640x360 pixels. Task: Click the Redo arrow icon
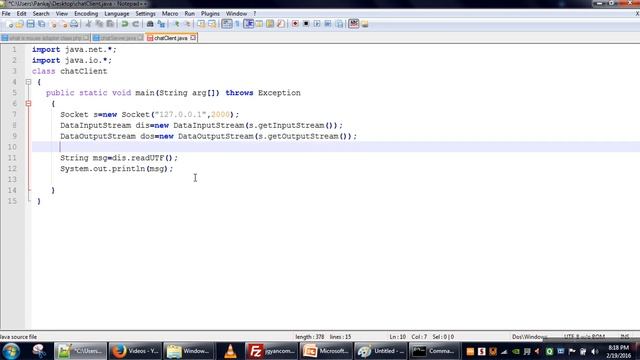point(136,24)
